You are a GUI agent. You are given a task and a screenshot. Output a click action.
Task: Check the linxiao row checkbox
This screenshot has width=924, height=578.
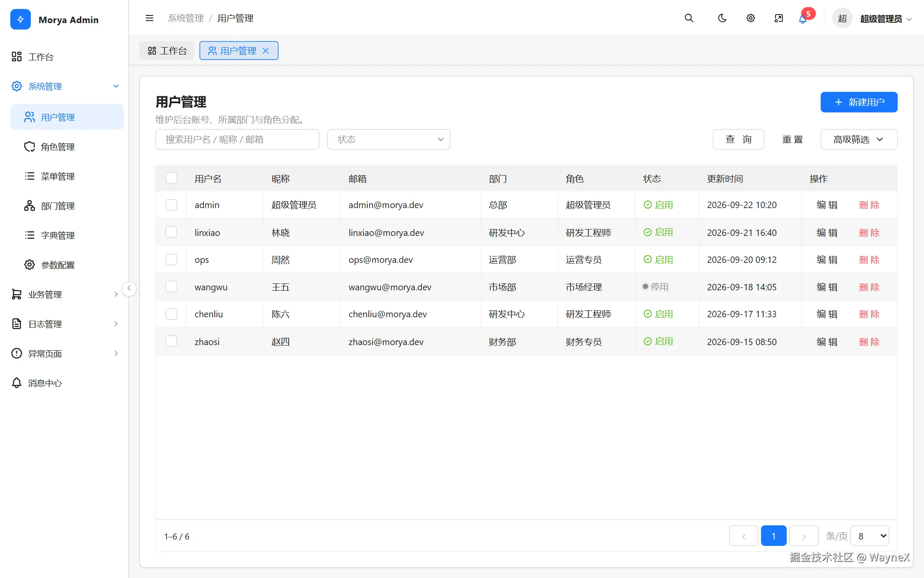point(171,232)
